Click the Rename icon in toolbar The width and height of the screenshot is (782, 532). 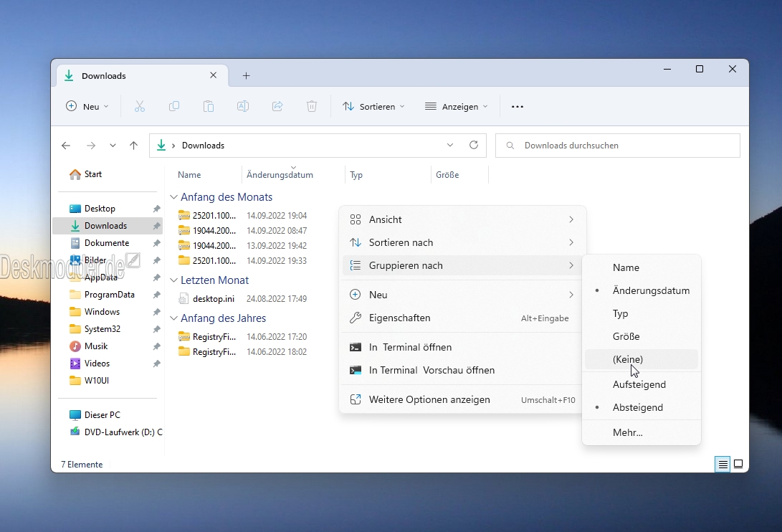(243, 106)
